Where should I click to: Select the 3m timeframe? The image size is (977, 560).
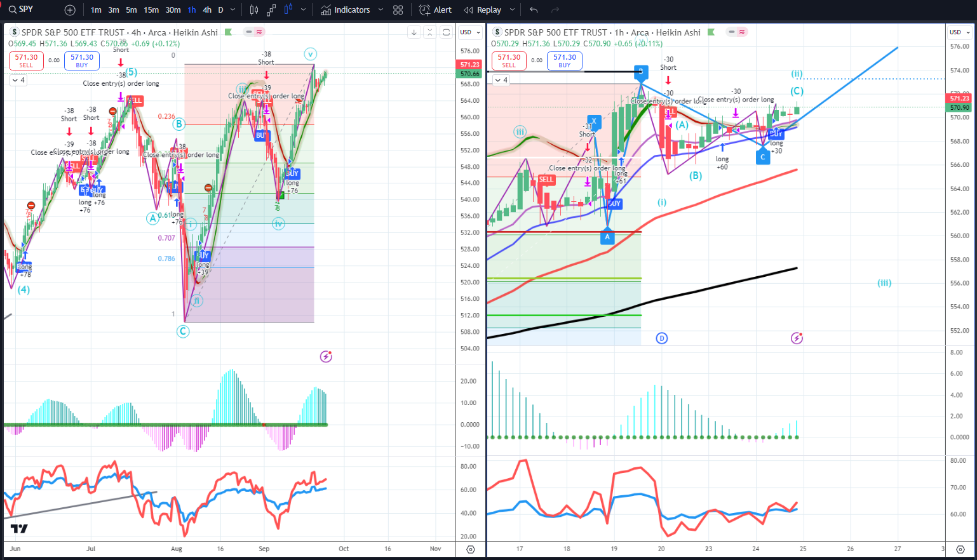click(114, 10)
